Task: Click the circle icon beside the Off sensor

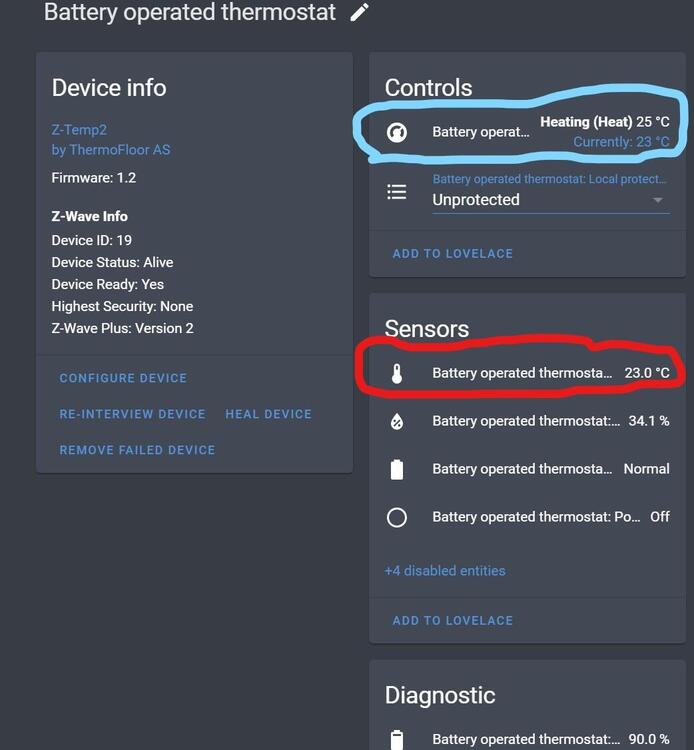Action: coord(397,517)
